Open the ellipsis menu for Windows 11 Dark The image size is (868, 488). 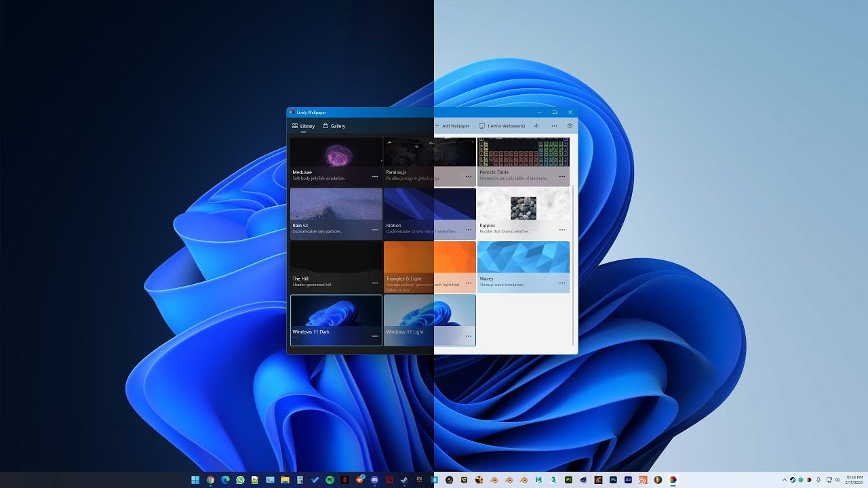tap(375, 336)
